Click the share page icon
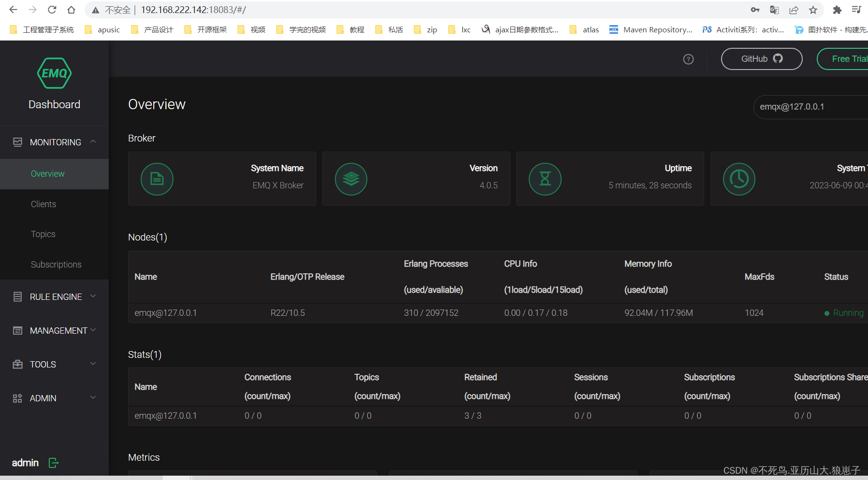 point(794,10)
